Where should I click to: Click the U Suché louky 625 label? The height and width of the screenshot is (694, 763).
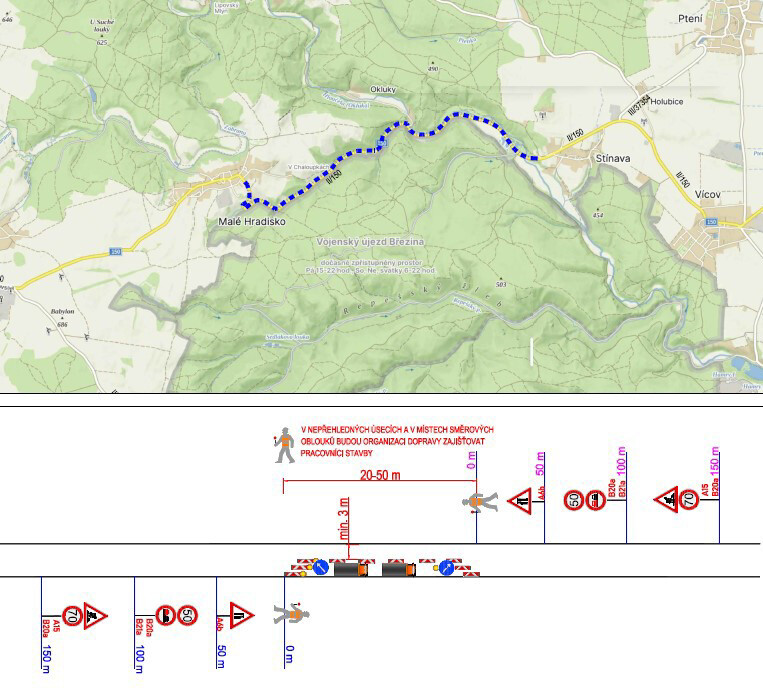[x=102, y=32]
